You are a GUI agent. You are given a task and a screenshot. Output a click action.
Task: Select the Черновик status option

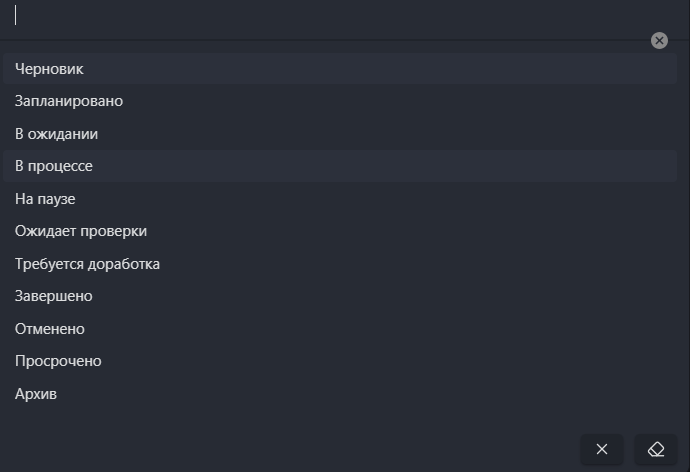point(49,69)
